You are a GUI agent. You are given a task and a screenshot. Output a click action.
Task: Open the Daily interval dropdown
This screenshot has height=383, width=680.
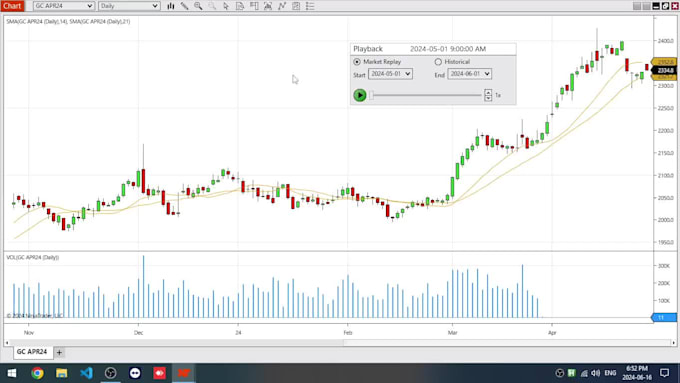[129, 6]
